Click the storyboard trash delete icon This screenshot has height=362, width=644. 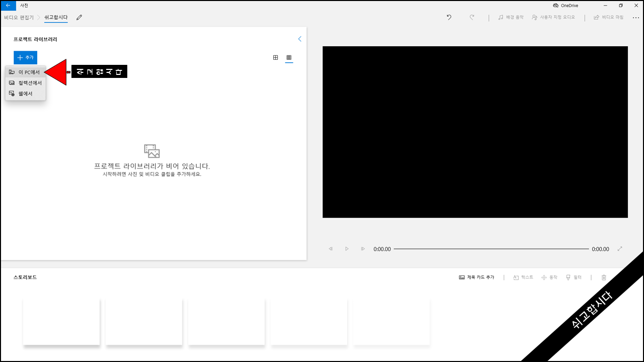point(604,278)
